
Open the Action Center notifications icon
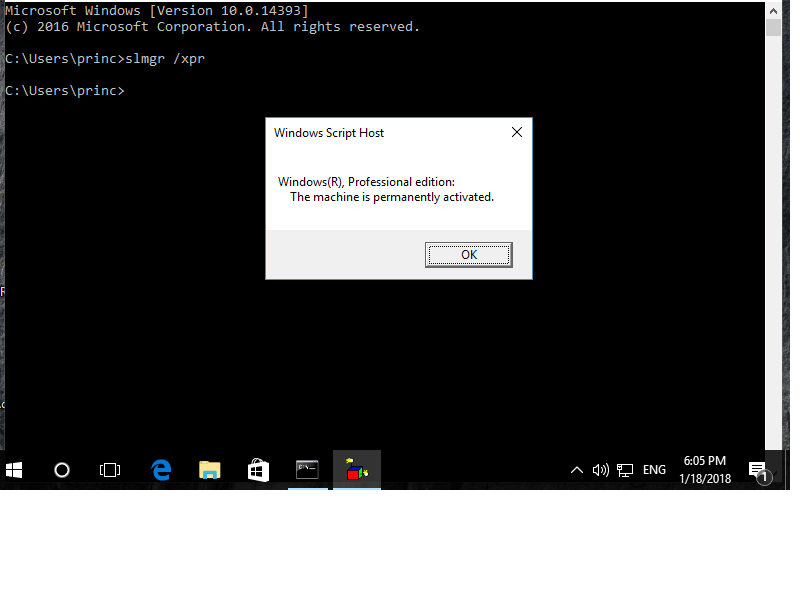point(758,471)
